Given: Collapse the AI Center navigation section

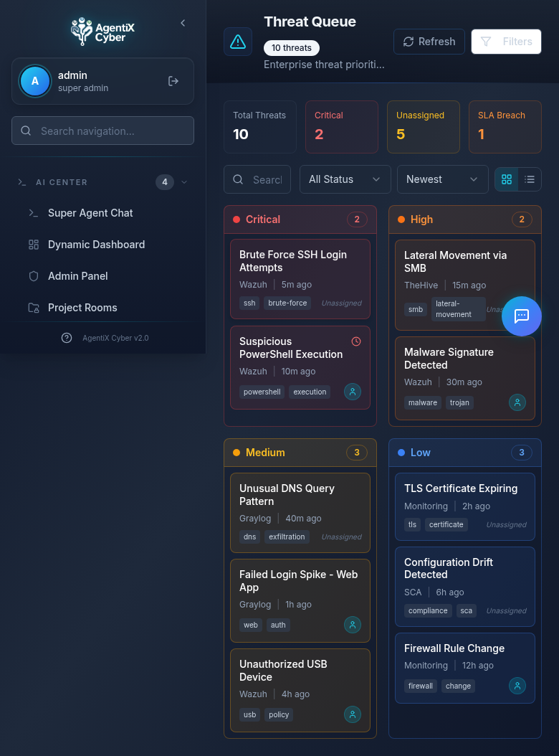Looking at the screenshot, I should coord(184,182).
